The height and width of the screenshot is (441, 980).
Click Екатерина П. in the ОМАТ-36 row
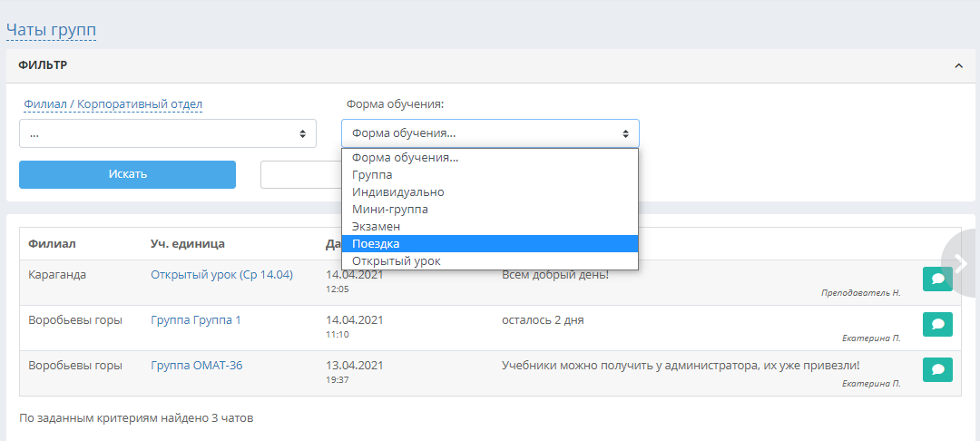[871, 384]
